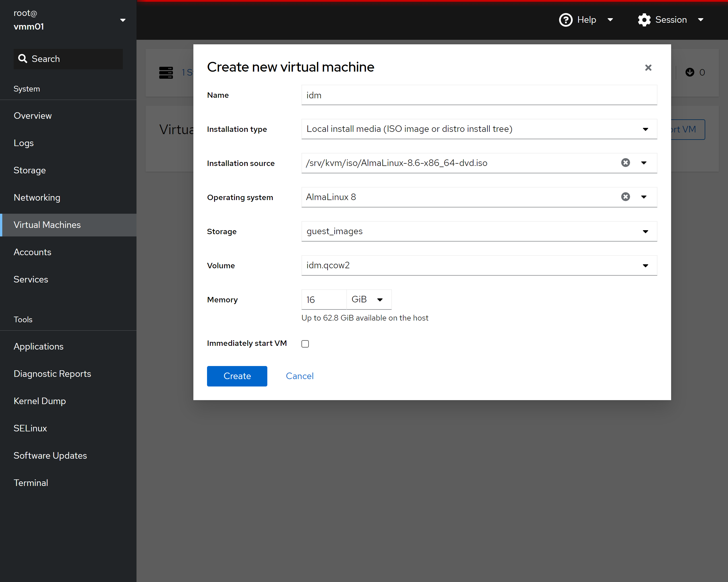Click the SELinux sidebar icon
The image size is (728, 582).
[30, 428]
